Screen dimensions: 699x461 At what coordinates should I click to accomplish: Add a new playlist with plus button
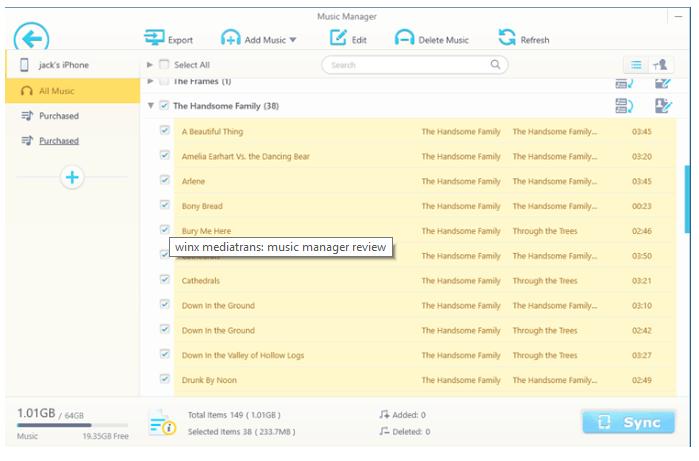(72, 177)
